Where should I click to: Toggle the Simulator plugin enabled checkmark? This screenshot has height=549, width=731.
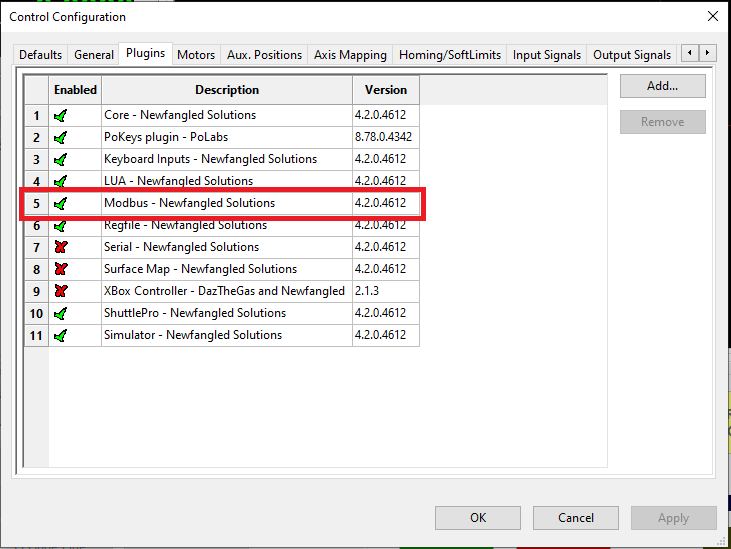[61, 336]
